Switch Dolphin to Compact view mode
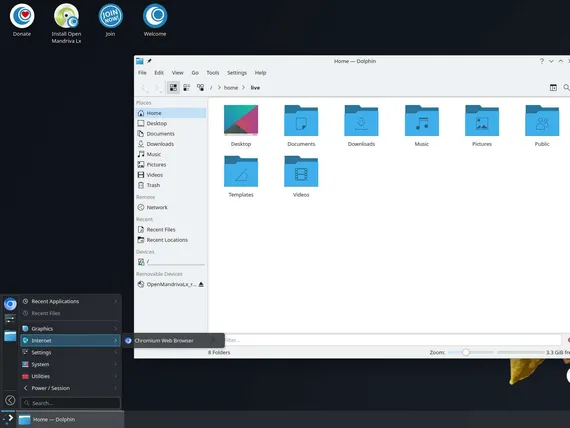The width and height of the screenshot is (570, 428). click(x=187, y=88)
